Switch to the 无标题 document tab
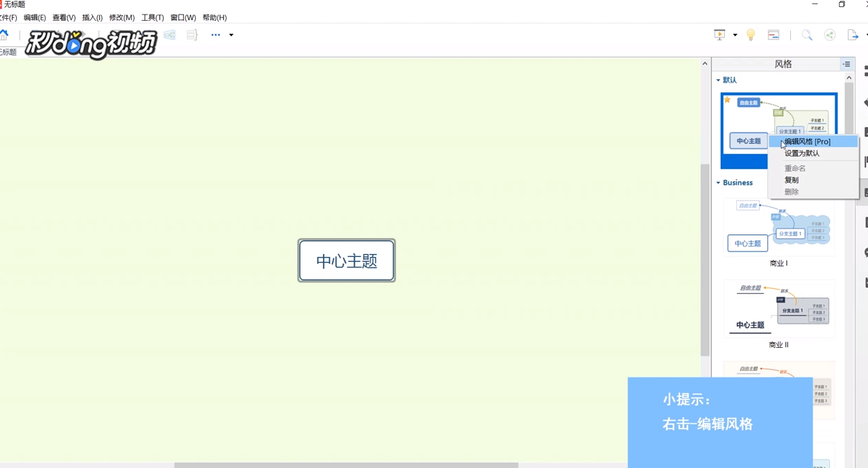Viewport: 868px width, 468px height. (x=8, y=51)
